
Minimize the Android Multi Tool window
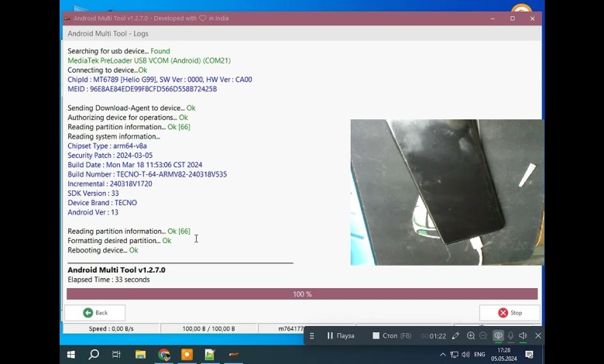[492, 19]
